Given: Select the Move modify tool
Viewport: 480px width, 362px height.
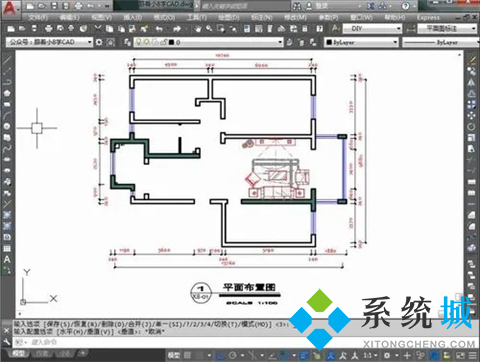Looking at the screenshot, I should 471,116.
